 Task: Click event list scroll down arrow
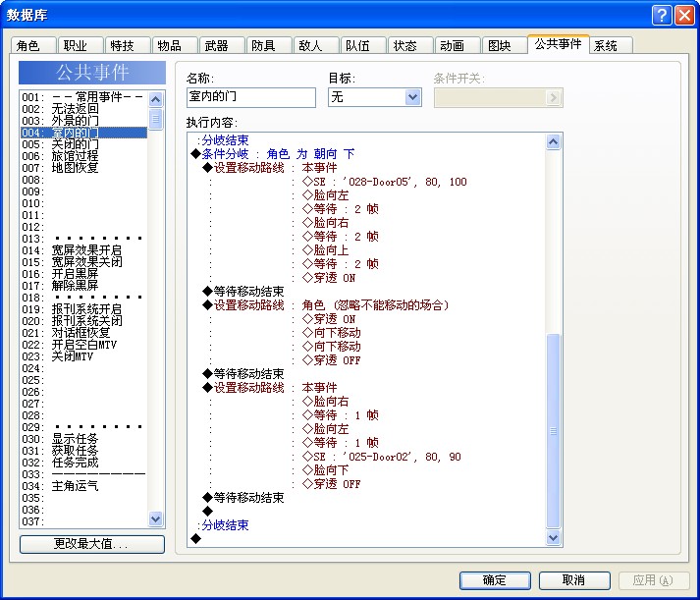[155, 518]
